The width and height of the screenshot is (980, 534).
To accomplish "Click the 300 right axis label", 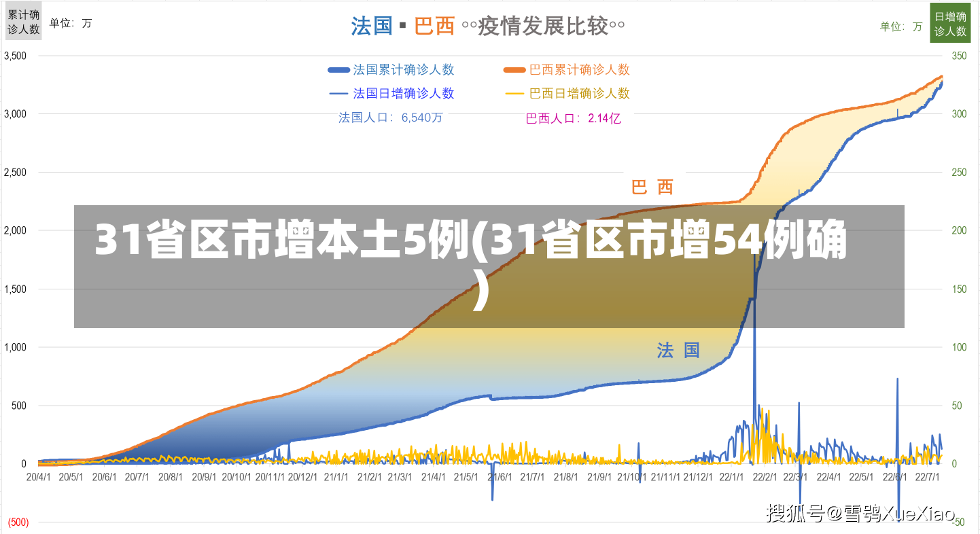I will tap(959, 114).
